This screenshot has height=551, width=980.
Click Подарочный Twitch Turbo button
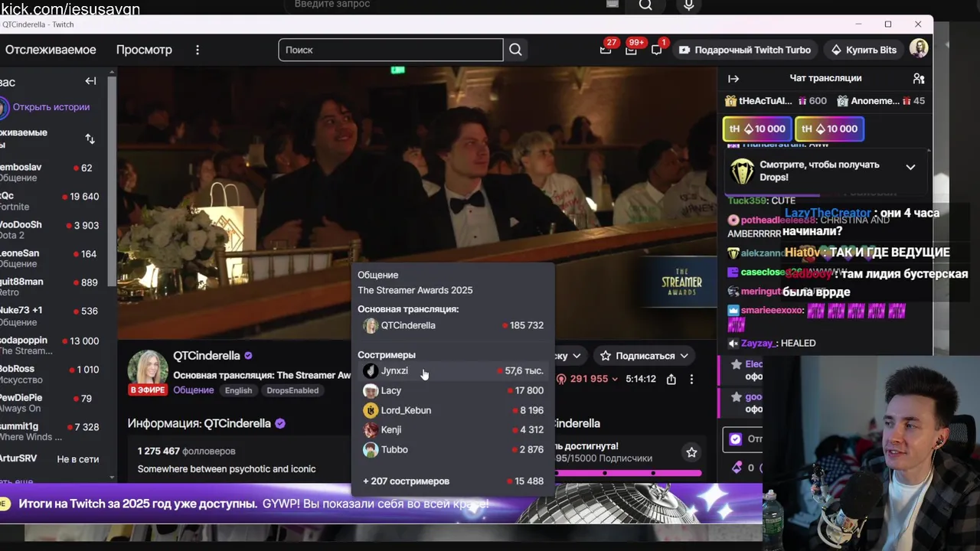click(744, 50)
